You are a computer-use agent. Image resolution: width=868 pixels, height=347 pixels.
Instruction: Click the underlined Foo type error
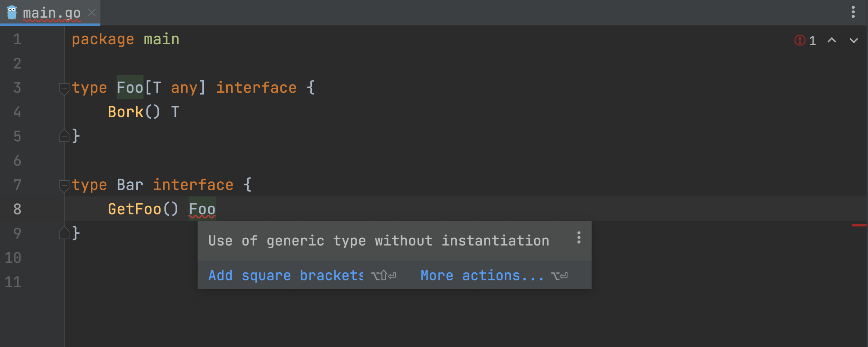click(202, 209)
